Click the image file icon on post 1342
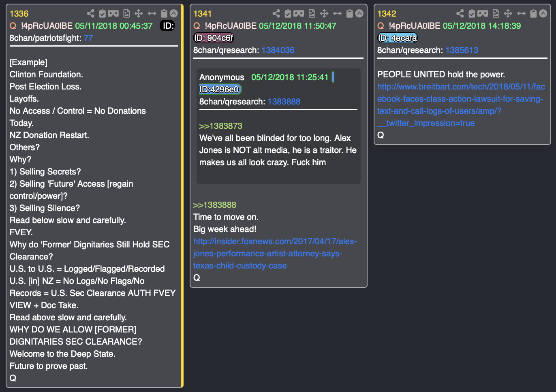556x392 pixels. 496,13
